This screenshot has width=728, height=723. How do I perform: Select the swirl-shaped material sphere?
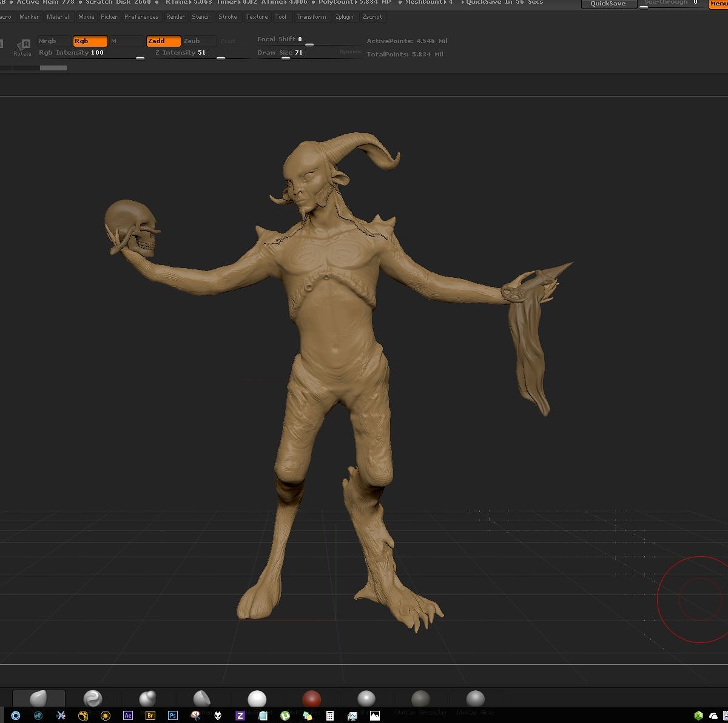93,699
